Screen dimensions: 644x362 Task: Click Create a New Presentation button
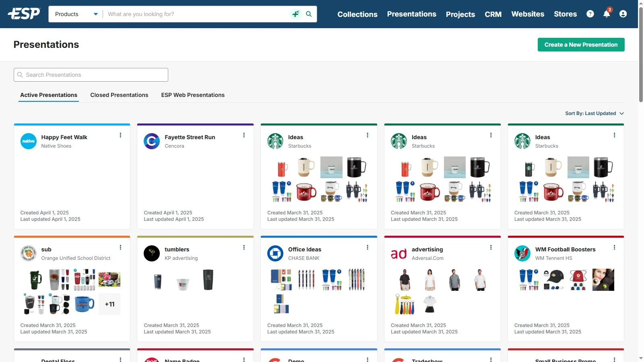[581, 45]
